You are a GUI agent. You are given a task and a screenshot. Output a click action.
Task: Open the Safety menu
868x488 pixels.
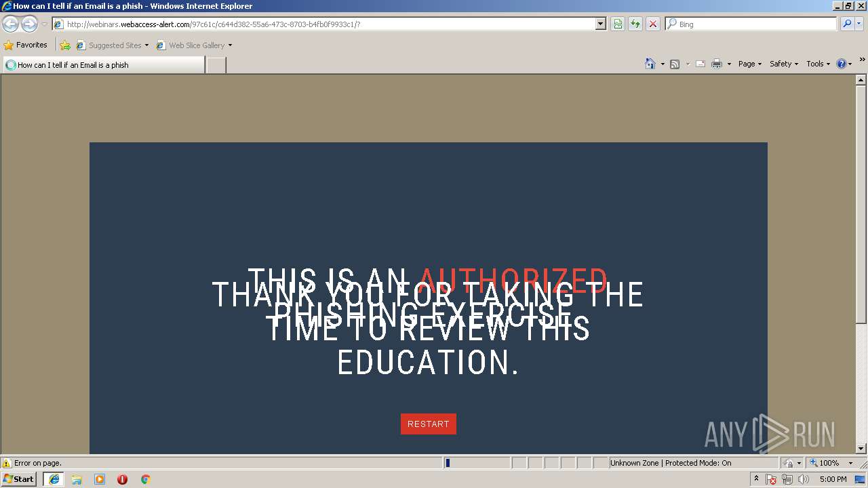784,64
